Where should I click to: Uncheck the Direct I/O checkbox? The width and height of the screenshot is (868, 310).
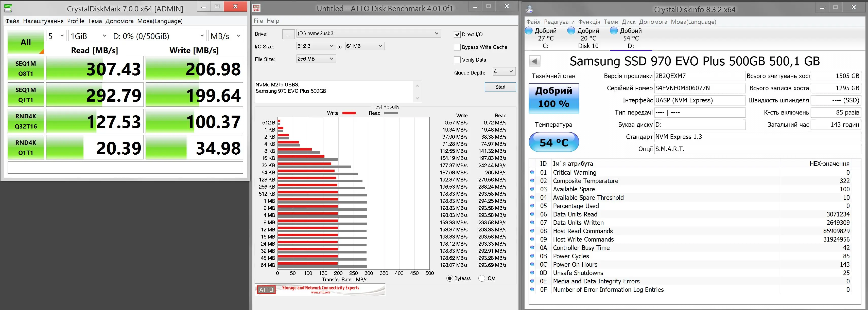[457, 34]
